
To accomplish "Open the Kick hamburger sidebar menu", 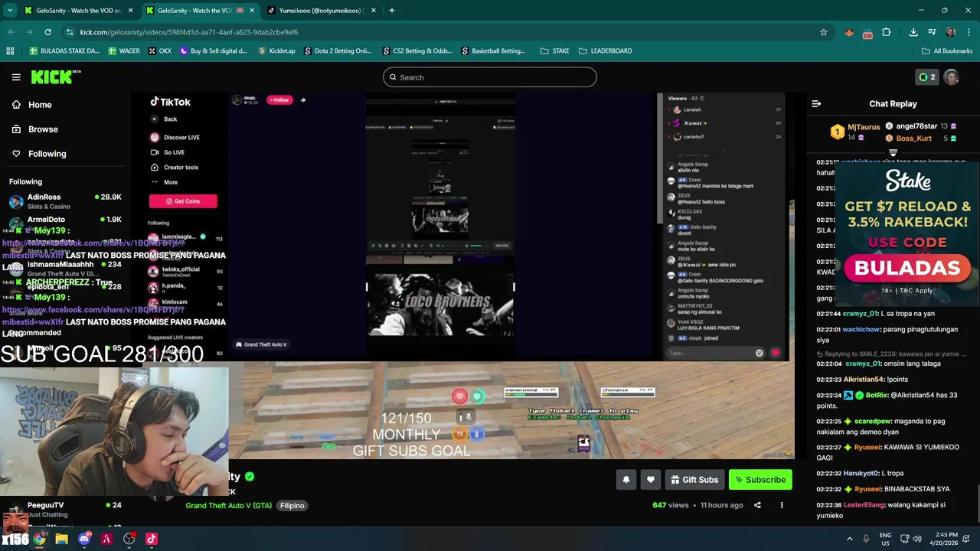I will point(16,77).
